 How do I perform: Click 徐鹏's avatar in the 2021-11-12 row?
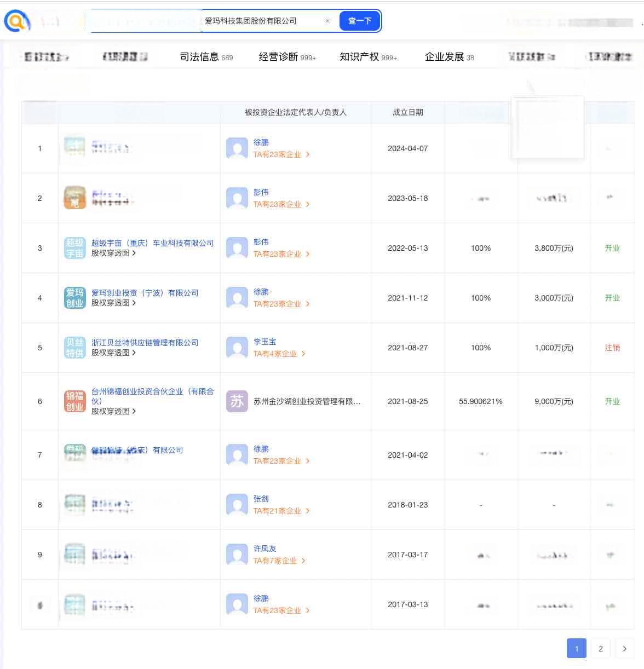coord(237,298)
